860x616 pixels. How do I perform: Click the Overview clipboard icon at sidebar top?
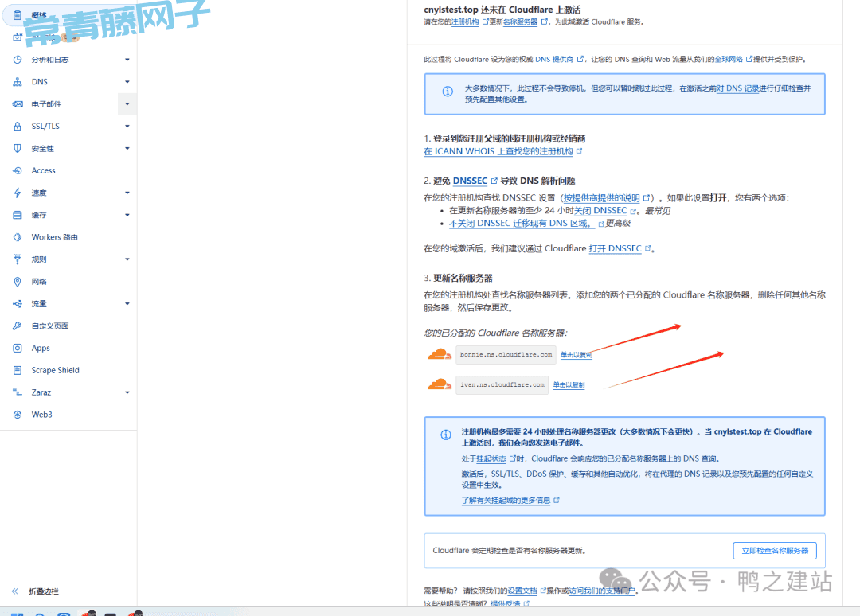pyautogui.click(x=18, y=15)
